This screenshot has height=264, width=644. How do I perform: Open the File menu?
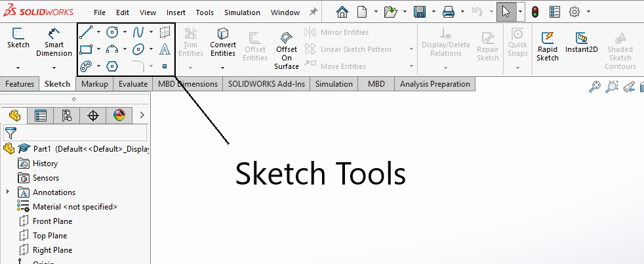(100, 12)
